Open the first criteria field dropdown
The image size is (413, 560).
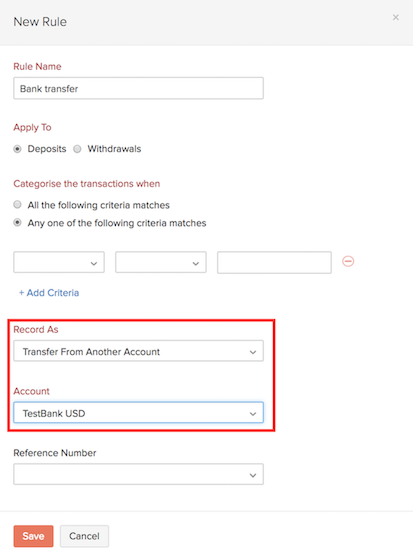click(59, 262)
